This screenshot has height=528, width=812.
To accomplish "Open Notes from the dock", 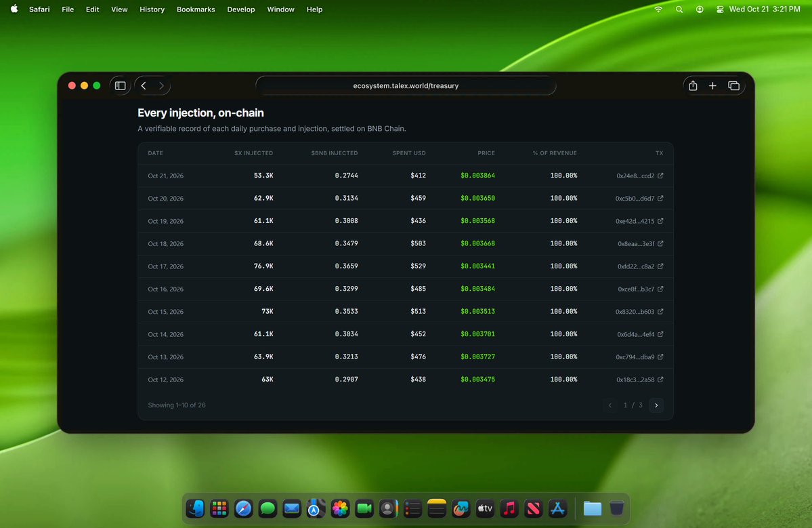I will pos(437,508).
